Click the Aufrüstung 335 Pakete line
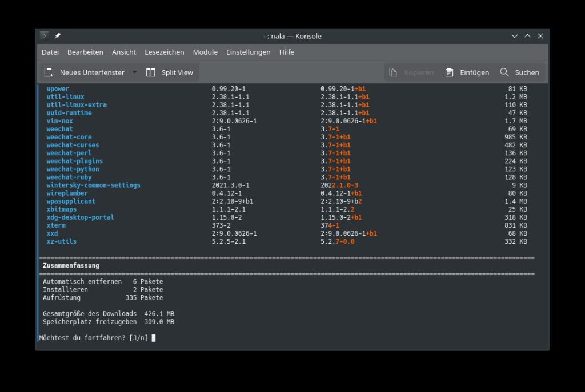Viewport: 585px width, 392px height. pos(103,297)
